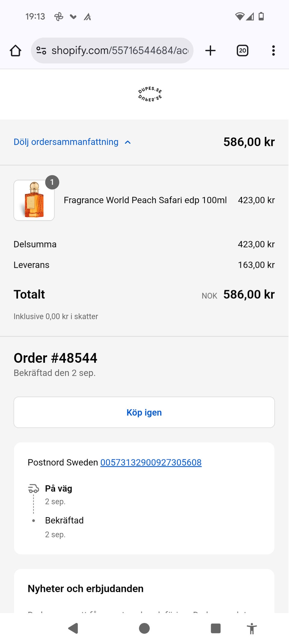Click the Köp igen button
Viewport: 289px width, 644px height.
point(144,412)
